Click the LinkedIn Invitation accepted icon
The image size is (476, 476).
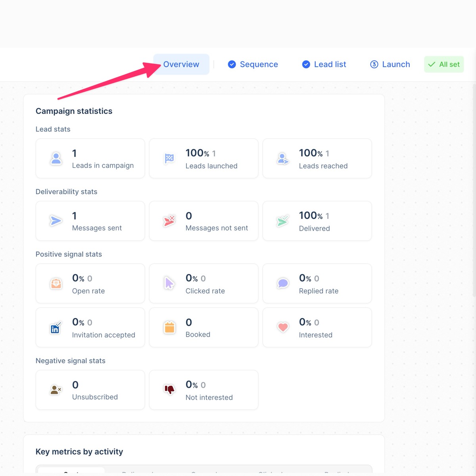pyautogui.click(x=56, y=328)
